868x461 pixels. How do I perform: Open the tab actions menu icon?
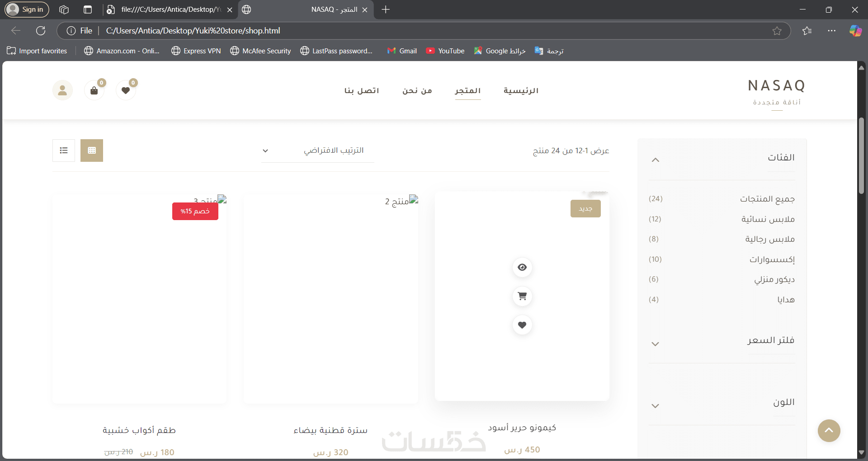(x=88, y=9)
